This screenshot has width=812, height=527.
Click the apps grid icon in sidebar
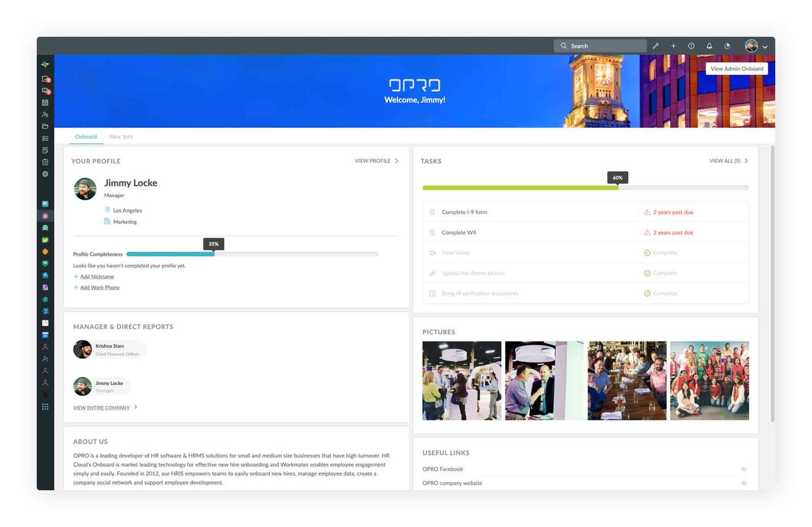coord(45,406)
